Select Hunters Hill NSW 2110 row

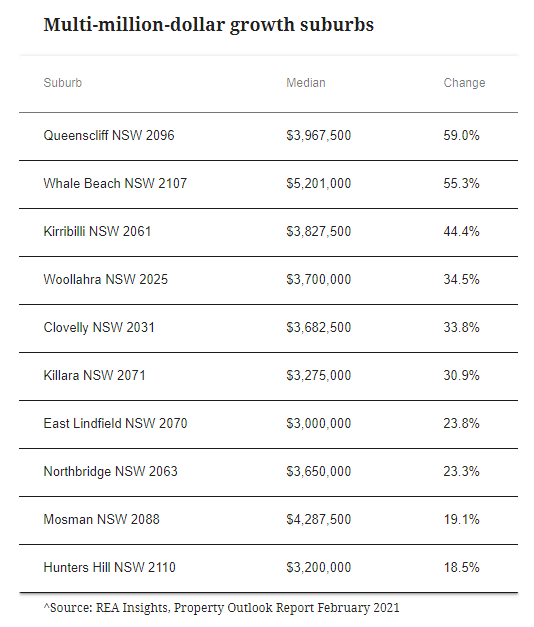[268, 568]
